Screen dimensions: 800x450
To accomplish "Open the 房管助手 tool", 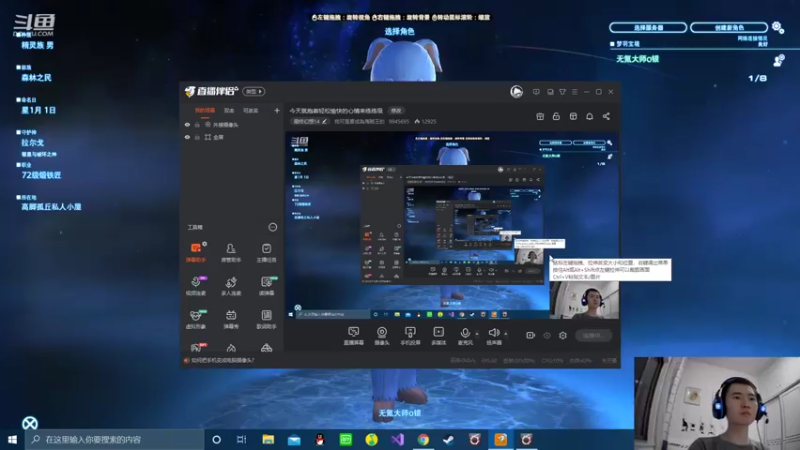I will (231, 252).
